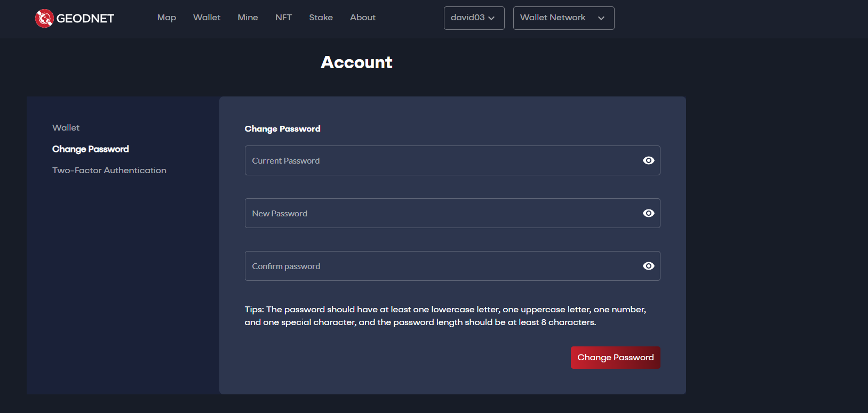
Task: Open the Wallet Network dropdown
Action: [563, 18]
